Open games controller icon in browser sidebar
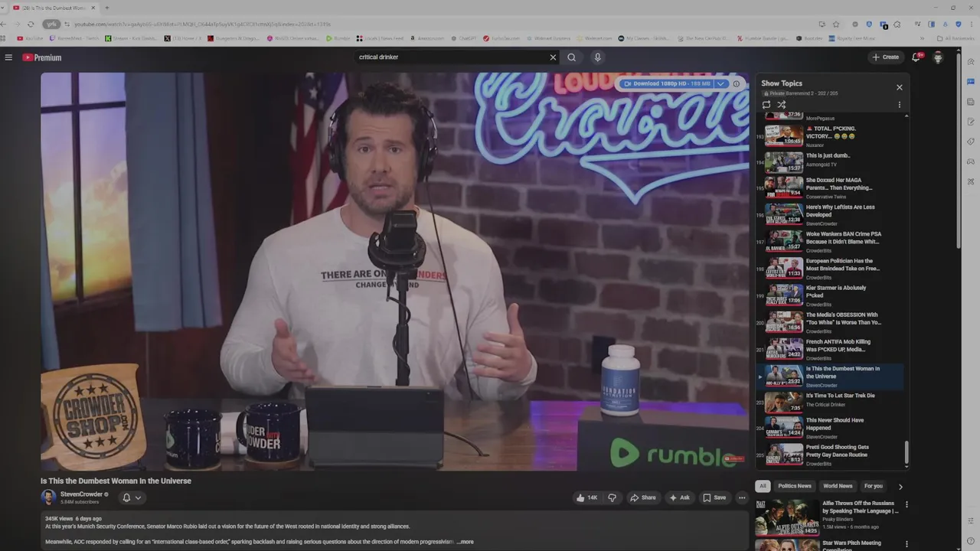 coord(971,161)
